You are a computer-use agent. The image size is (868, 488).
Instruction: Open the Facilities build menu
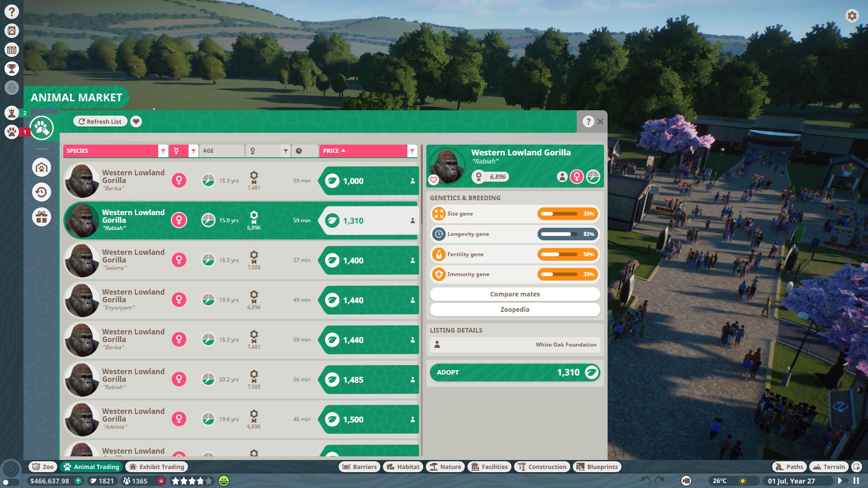tap(489, 467)
